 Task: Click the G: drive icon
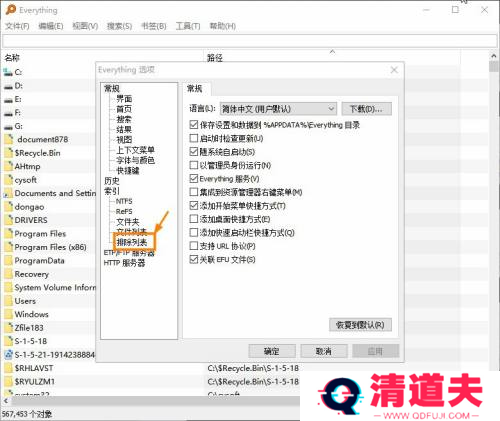(x=8, y=126)
